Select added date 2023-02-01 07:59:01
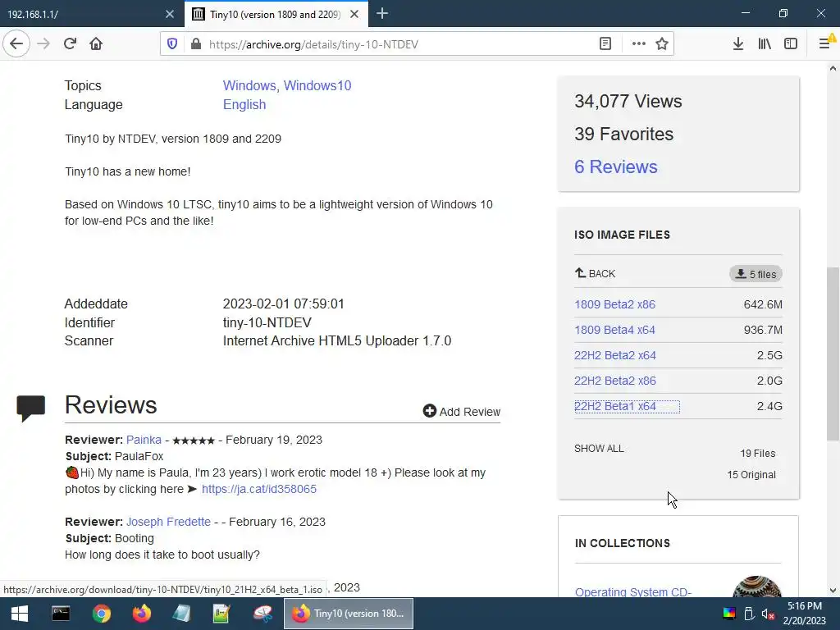This screenshot has height=630, width=840. coord(283,304)
